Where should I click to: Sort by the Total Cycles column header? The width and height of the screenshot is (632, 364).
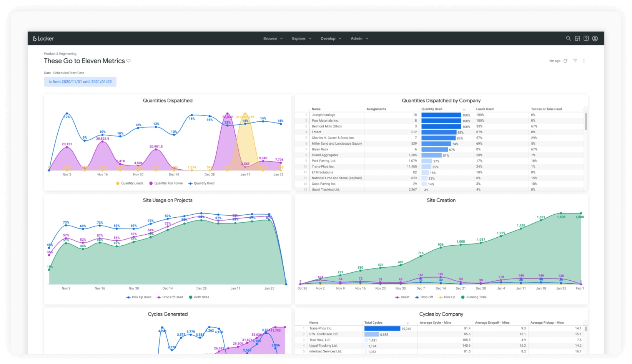tap(373, 323)
